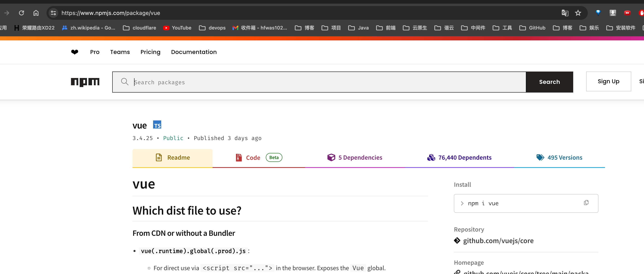Click the git icon beside repository link
The image size is (644, 274).
pyautogui.click(x=457, y=240)
